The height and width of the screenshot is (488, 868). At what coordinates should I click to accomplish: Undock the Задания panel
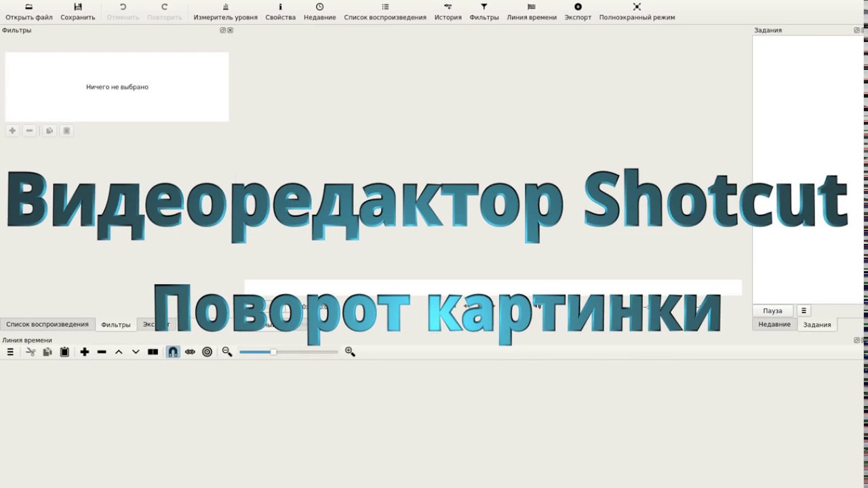[856, 30]
